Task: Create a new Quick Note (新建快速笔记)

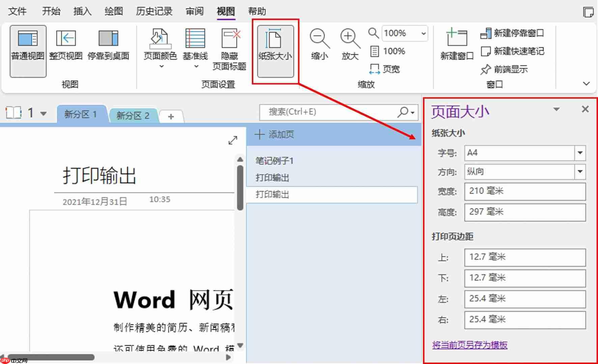Action: (512, 51)
